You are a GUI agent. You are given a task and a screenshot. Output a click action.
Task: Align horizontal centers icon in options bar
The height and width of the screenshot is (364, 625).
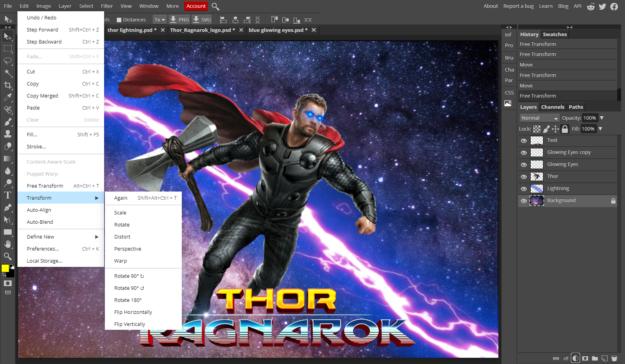click(x=235, y=20)
